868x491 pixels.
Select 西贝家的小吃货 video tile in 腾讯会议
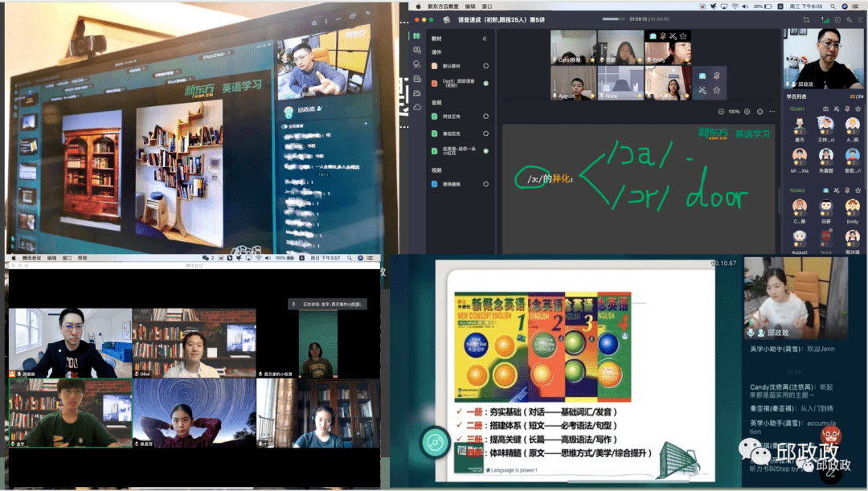pos(318,343)
